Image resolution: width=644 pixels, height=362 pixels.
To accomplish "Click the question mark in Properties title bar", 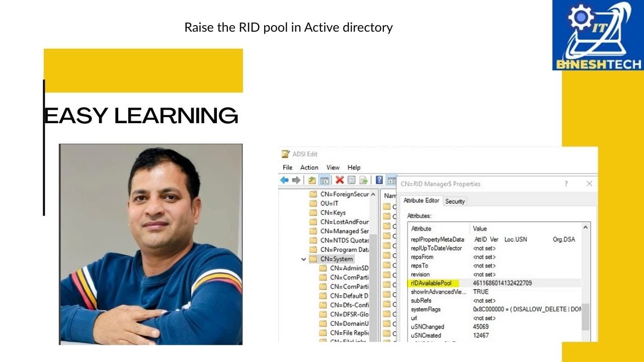I will pos(566,184).
